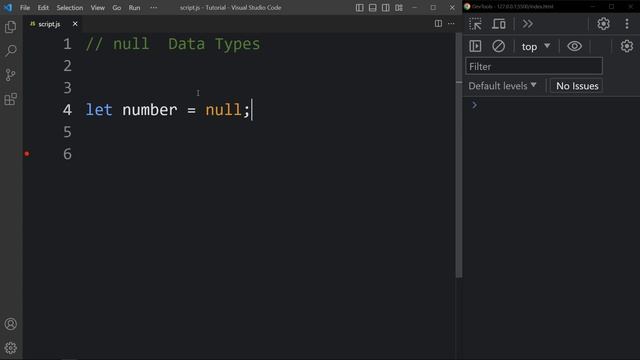Click the Chrome icon in DevTools title bar
Screen dimensions: 640x360
pos(467,7)
